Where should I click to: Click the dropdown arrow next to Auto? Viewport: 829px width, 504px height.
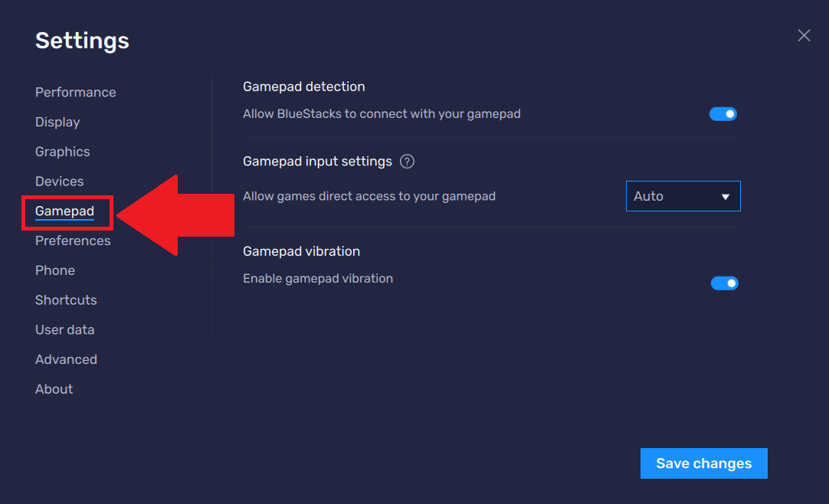726,197
